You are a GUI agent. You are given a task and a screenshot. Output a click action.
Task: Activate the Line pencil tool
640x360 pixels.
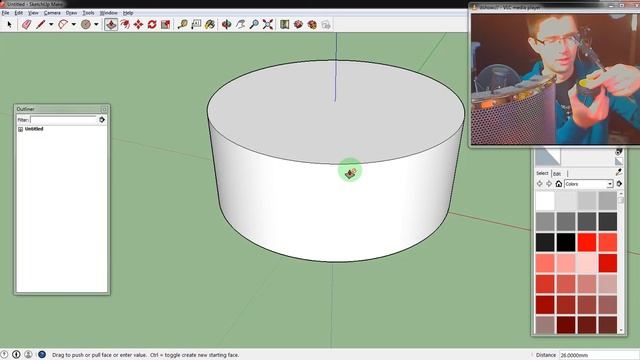click(x=40, y=24)
